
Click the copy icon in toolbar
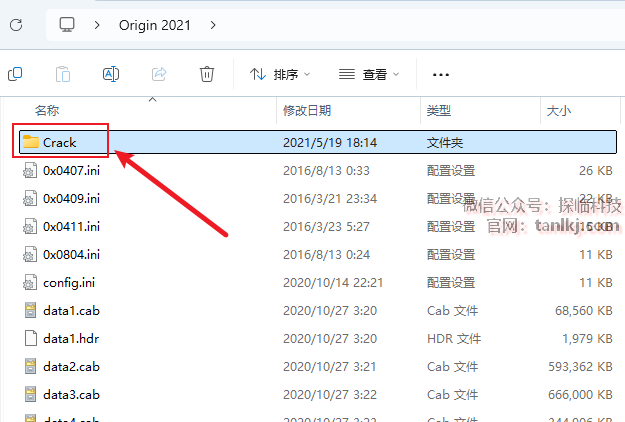(15, 74)
